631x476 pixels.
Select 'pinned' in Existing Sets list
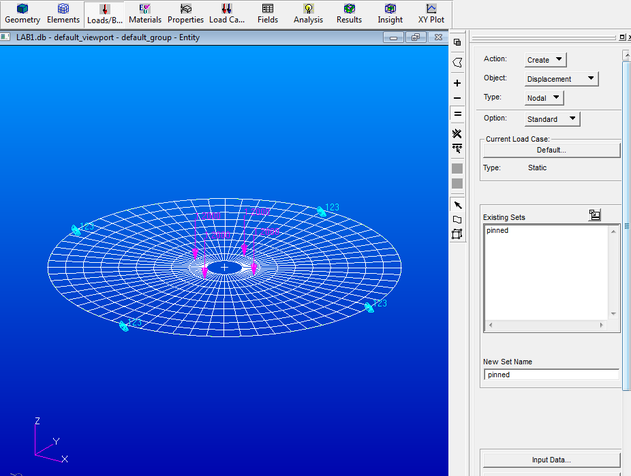click(498, 231)
